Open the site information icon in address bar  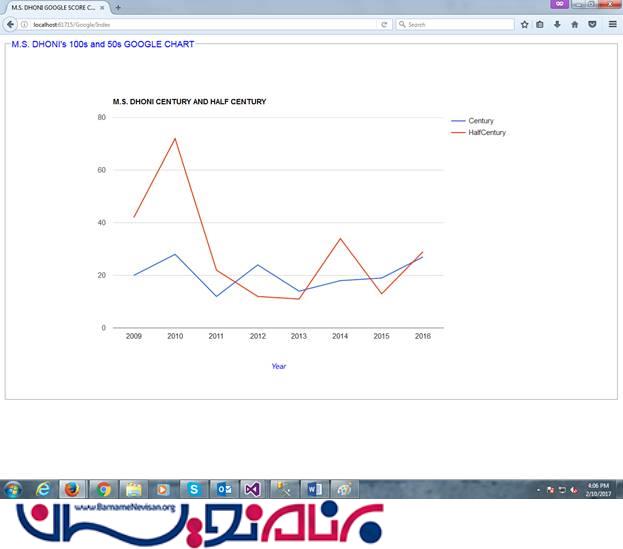tap(24, 24)
